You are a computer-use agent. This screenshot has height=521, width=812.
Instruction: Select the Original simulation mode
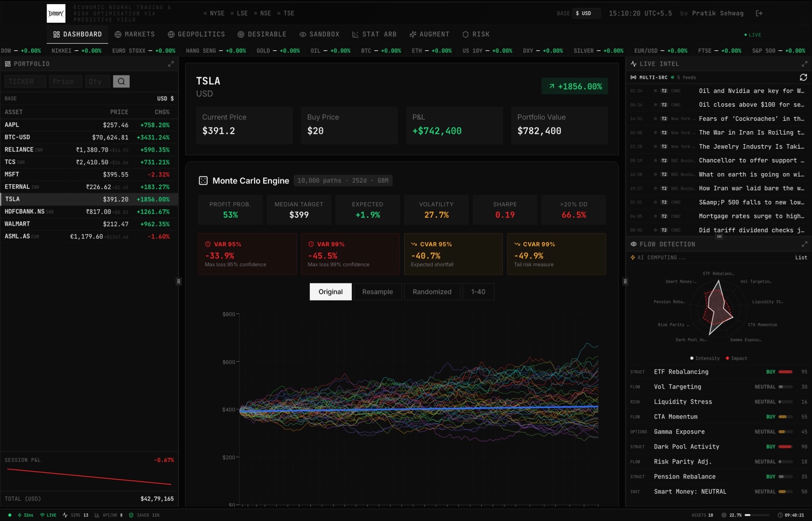tap(330, 292)
